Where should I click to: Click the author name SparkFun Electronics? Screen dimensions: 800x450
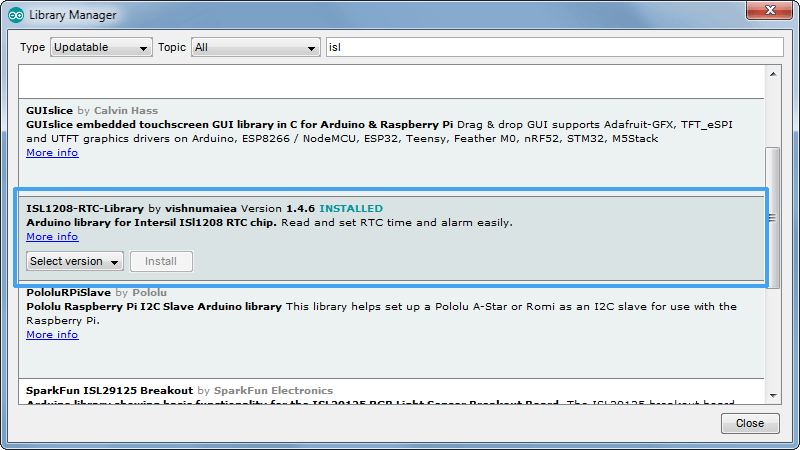point(273,390)
